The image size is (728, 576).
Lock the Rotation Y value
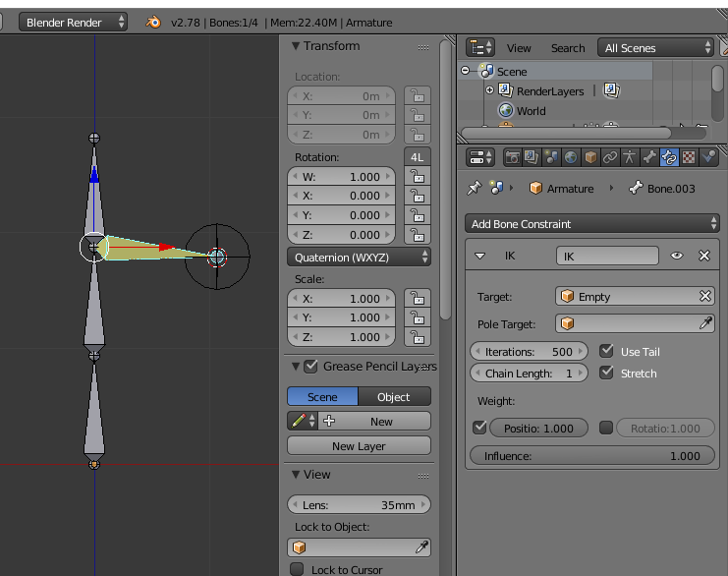click(x=418, y=215)
